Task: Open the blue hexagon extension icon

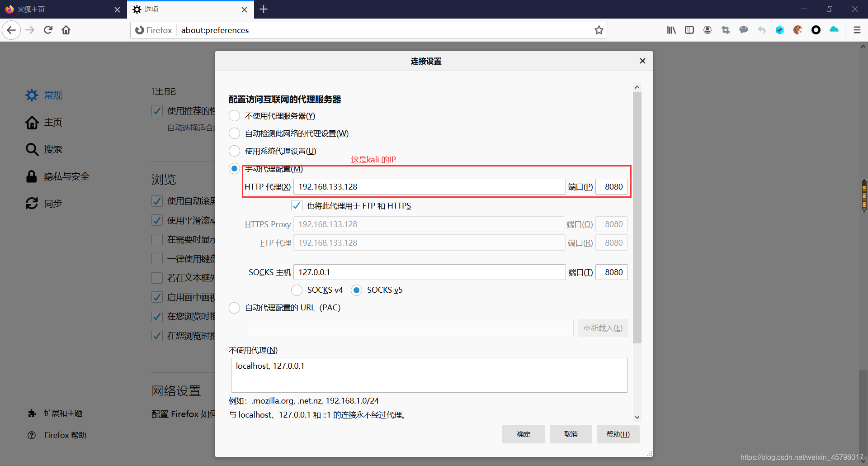Action: [780, 30]
